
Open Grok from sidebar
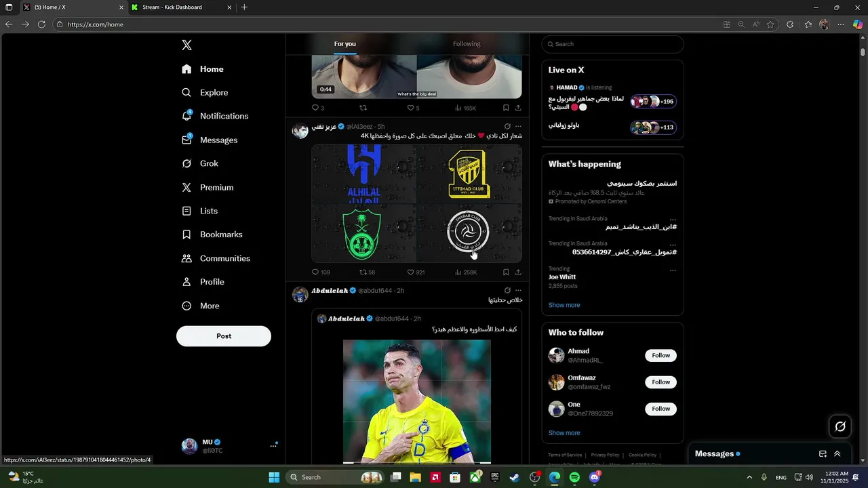200,163
